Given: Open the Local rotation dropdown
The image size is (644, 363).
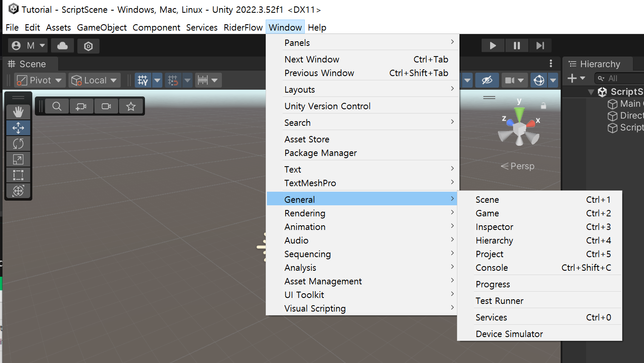Looking at the screenshot, I should [x=94, y=80].
